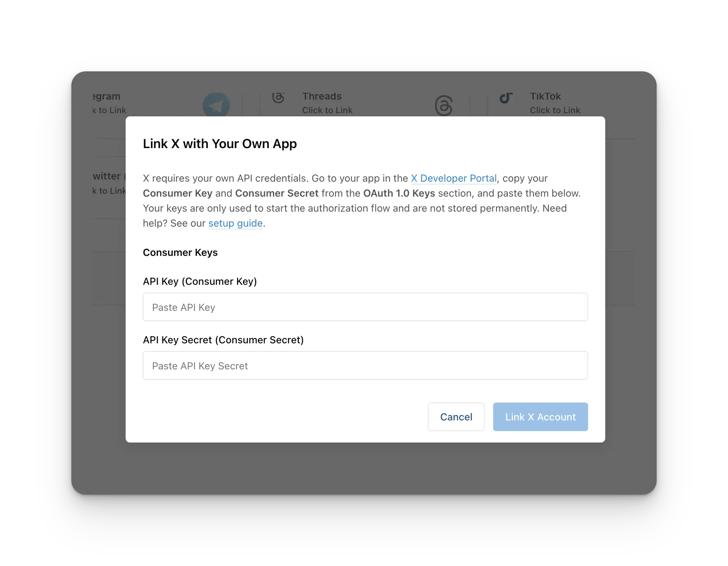
Task: Click the "Threads" card title in background
Action: point(322,96)
